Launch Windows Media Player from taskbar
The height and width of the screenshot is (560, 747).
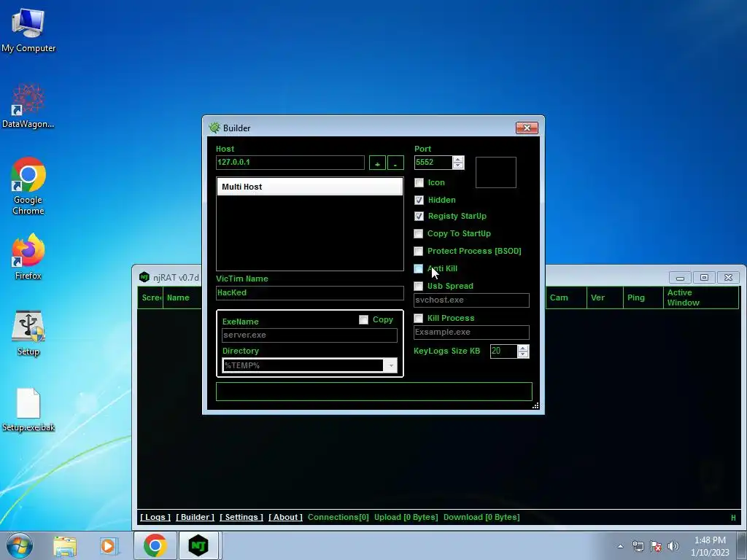pyautogui.click(x=108, y=545)
